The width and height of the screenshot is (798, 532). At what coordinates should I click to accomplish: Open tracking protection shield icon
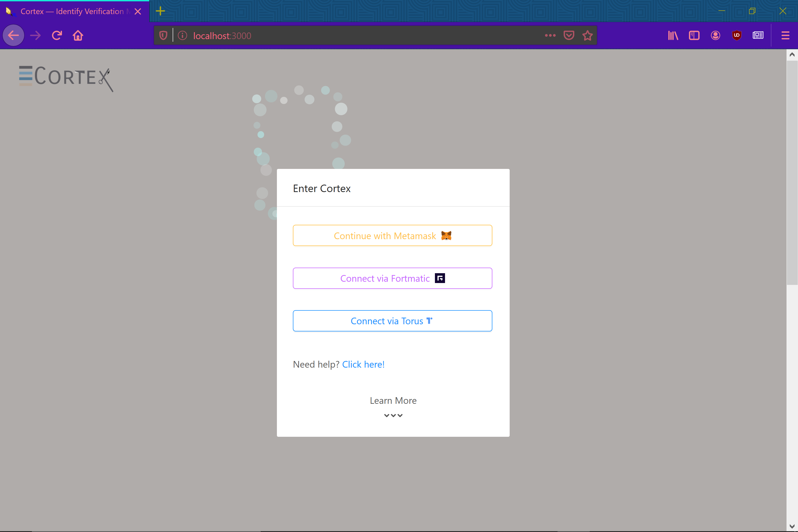coord(163,35)
